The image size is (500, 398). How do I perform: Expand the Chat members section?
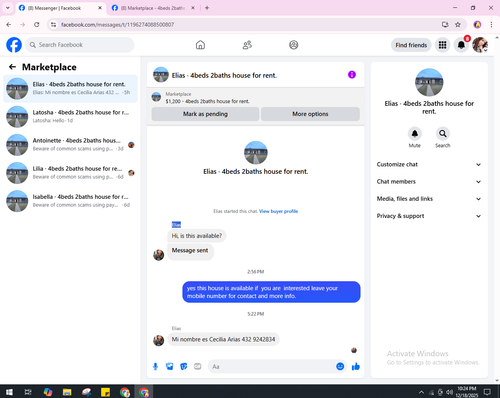pos(429,182)
